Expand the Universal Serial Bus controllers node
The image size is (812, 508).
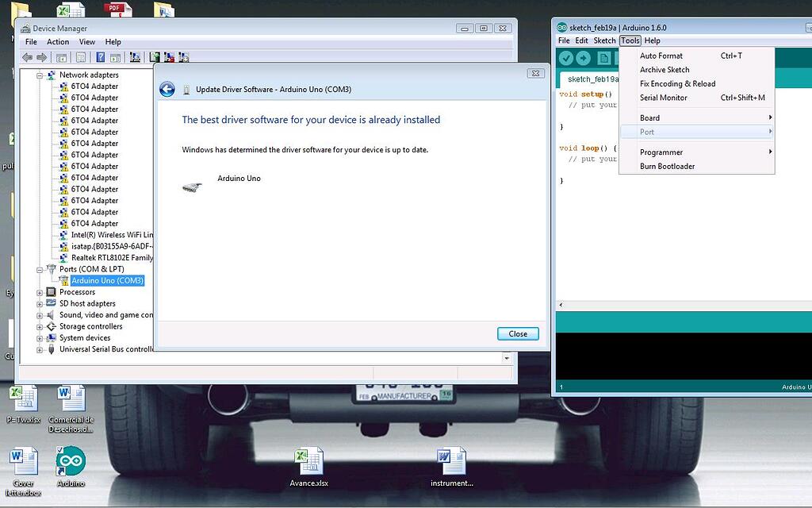click(x=40, y=349)
